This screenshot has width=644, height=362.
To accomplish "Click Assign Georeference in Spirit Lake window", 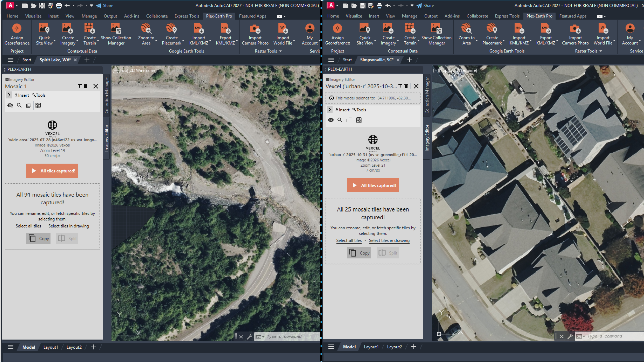I will coord(17,34).
